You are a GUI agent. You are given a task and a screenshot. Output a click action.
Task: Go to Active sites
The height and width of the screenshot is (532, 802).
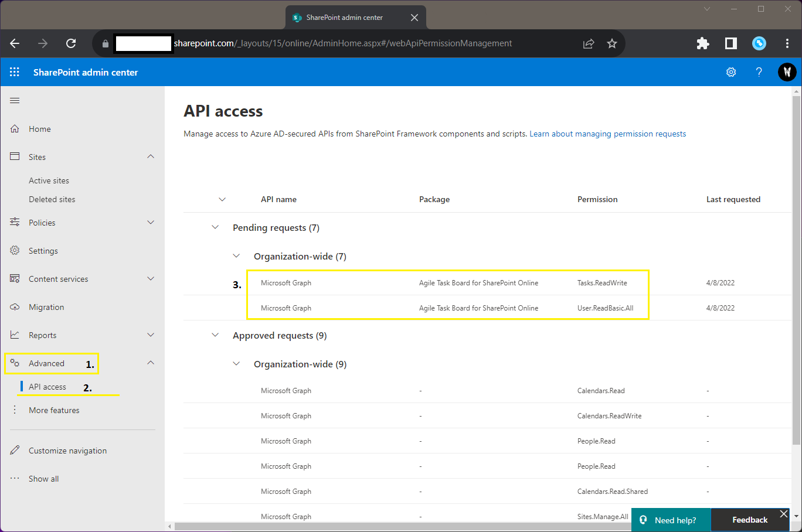coord(49,180)
